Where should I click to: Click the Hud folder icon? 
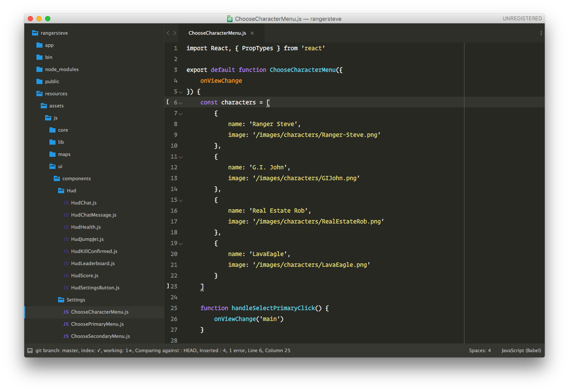tap(61, 191)
